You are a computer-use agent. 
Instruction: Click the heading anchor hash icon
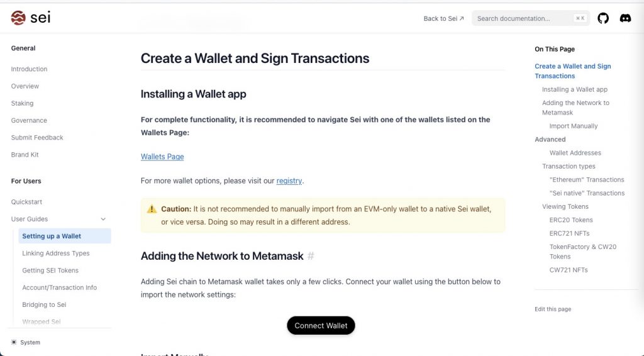pyautogui.click(x=310, y=256)
